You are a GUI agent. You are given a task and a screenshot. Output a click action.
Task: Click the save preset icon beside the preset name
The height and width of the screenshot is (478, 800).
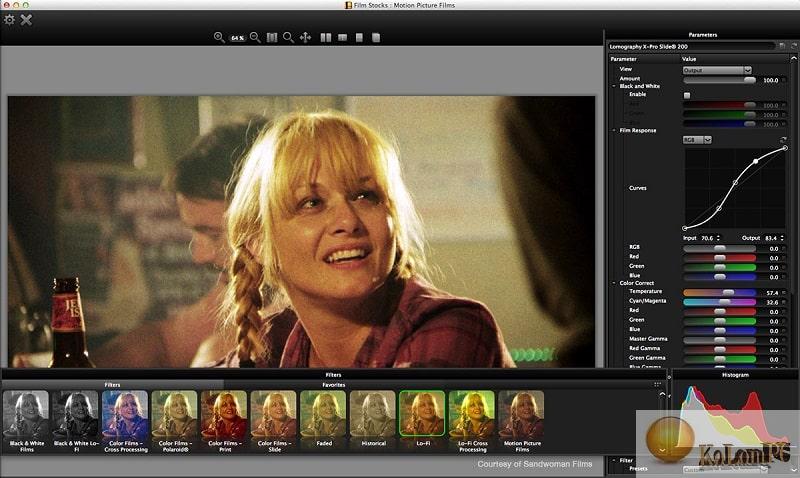coord(782,46)
